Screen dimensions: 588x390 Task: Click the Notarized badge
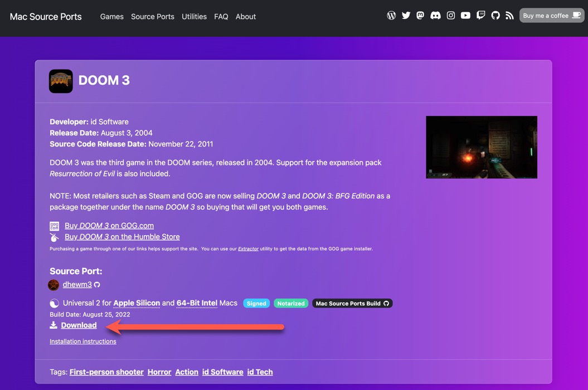pos(291,303)
